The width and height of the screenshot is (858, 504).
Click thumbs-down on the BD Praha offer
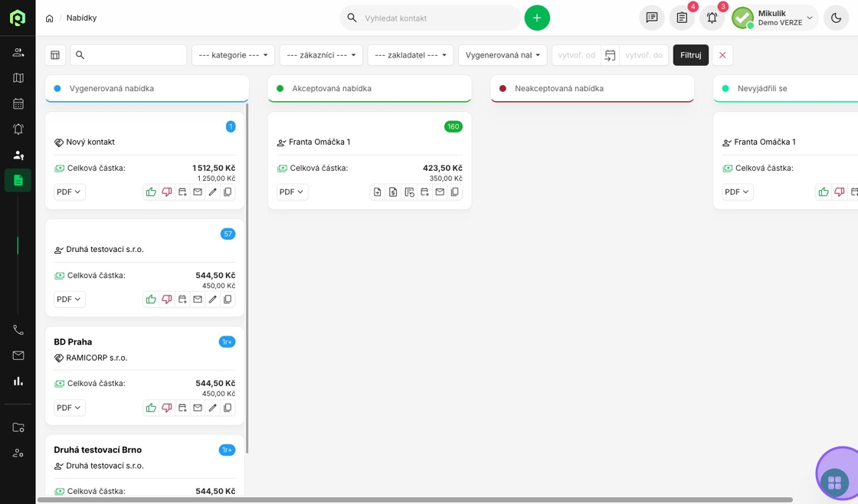[166, 408]
